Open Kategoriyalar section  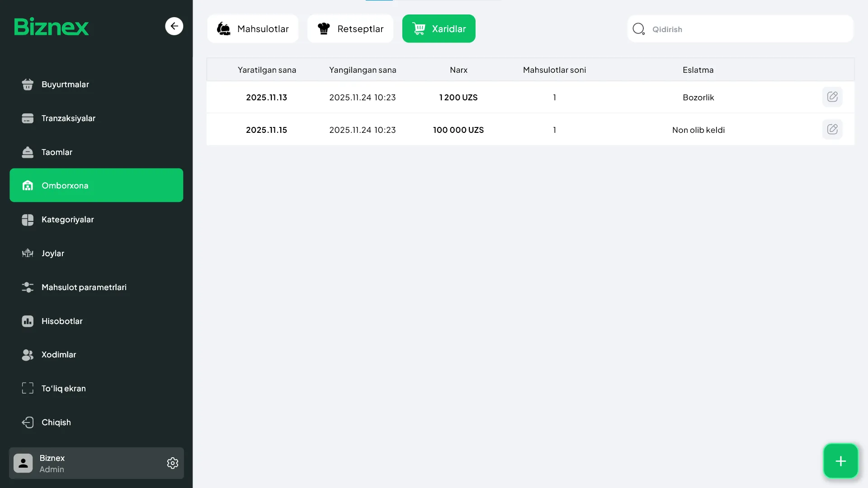click(x=68, y=220)
